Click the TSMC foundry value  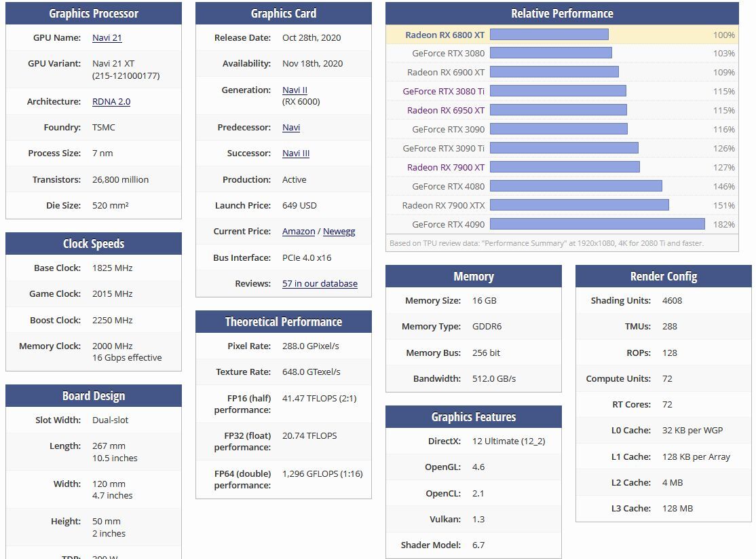point(104,128)
